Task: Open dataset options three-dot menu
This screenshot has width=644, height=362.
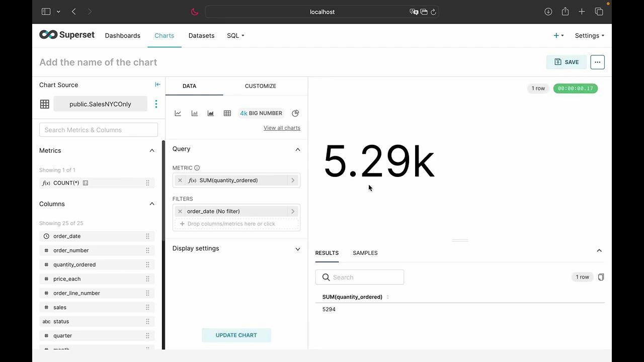Action: tap(156, 104)
